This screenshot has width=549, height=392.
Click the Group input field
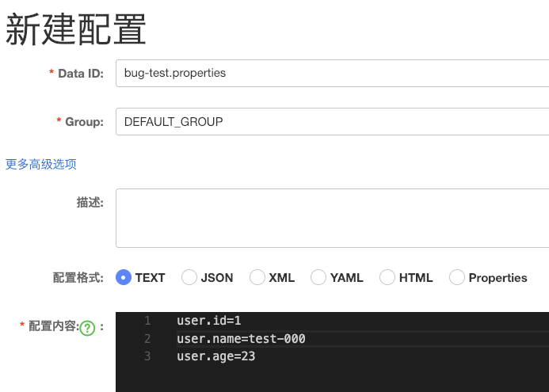point(332,121)
